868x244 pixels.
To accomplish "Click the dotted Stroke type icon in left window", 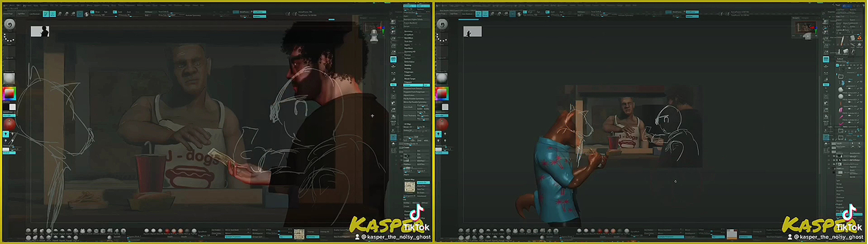I will pyautogui.click(x=9, y=38).
